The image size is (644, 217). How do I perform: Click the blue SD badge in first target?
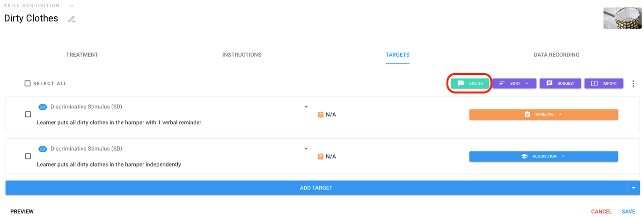pyautogui.click(x=43, y=107)
